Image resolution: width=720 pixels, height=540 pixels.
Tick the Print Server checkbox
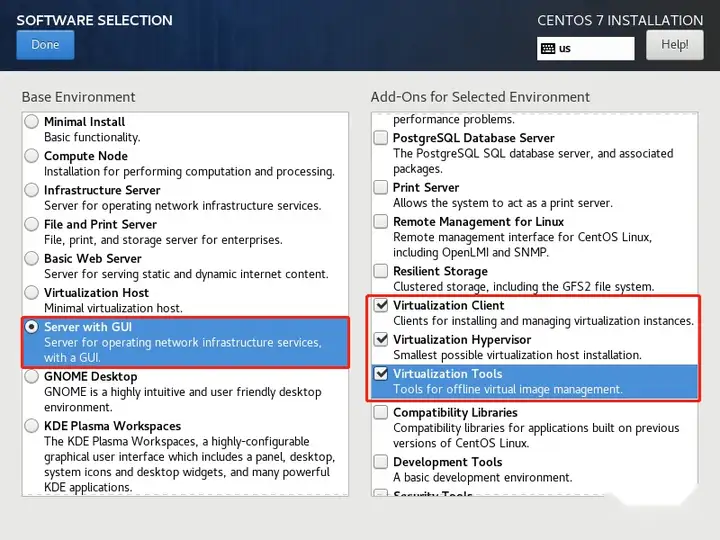click(x=381, y=187)
